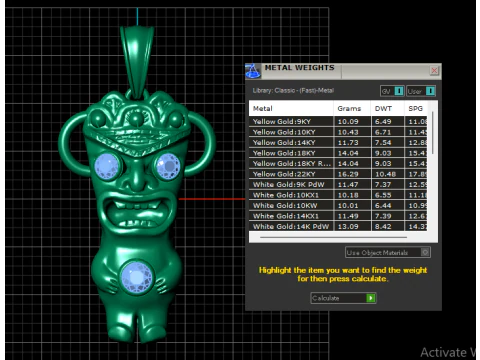Viewport: 480px width, 360px height.
Task: Click the 10.48 DWT value
Action: click(x=386, y=174)
